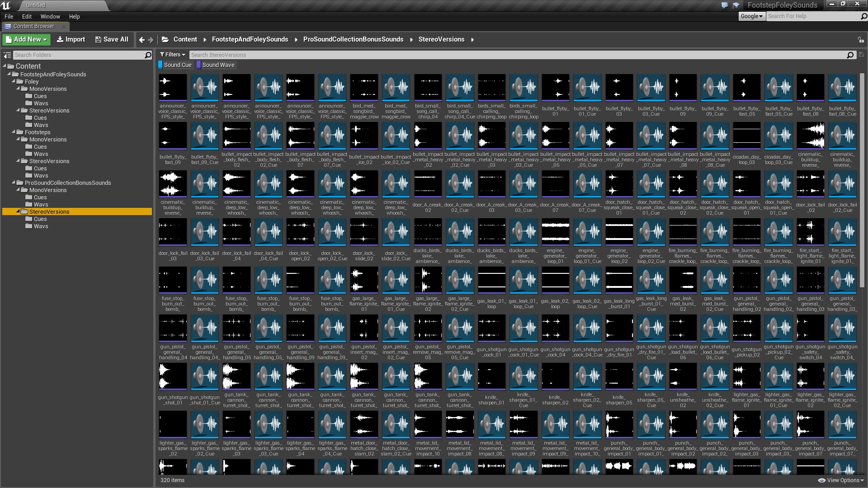Click the save search icon right of the search bar
Image resolution: width=868 pixels, height=488 pixels.
click(x=861, y=55)
